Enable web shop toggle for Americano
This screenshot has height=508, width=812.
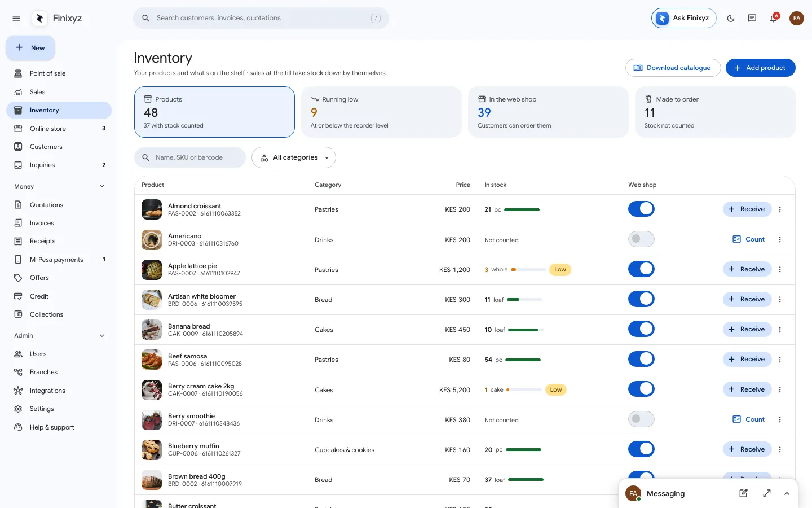point(641,239)
